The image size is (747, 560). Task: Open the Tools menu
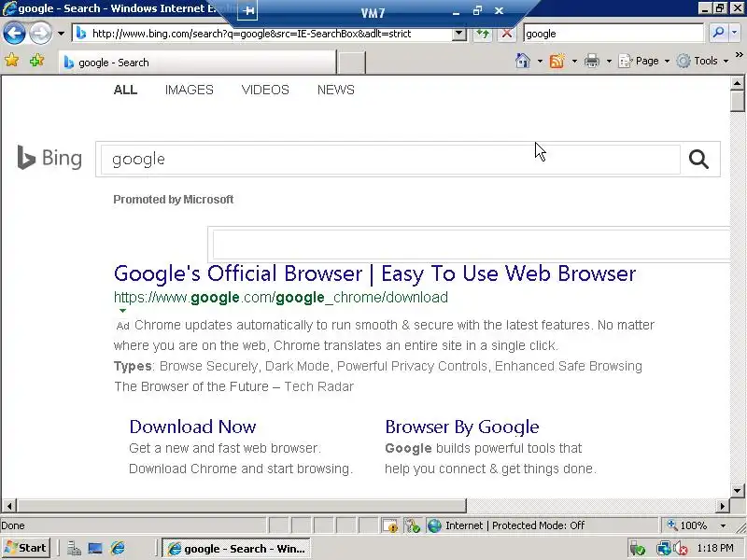(703, 61)
